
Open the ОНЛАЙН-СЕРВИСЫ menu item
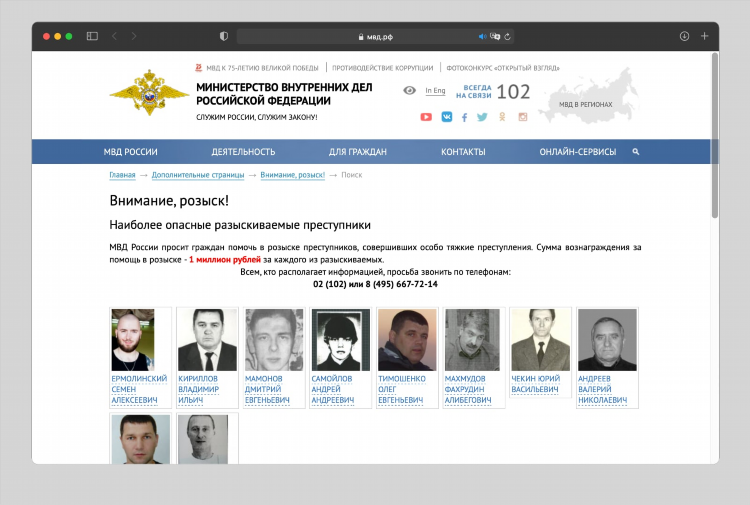pos(578,152)
